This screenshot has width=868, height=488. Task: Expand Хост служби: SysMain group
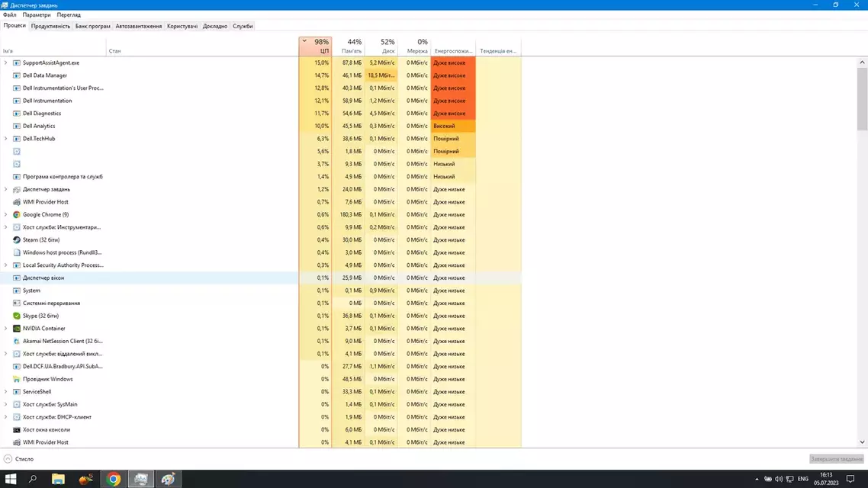tap(6, 404)
